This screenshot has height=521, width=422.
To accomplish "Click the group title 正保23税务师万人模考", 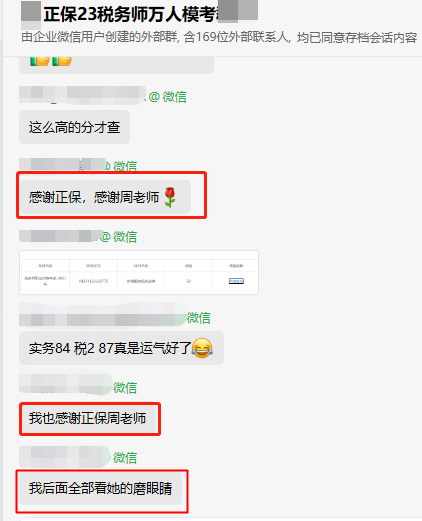I will tap(131, 14).
